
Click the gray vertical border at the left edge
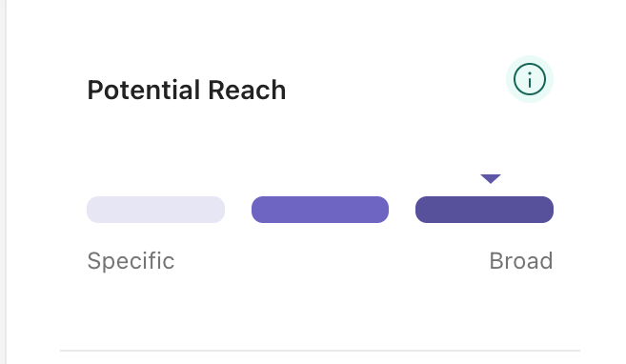pyautogui.click(x=3, y=182)
